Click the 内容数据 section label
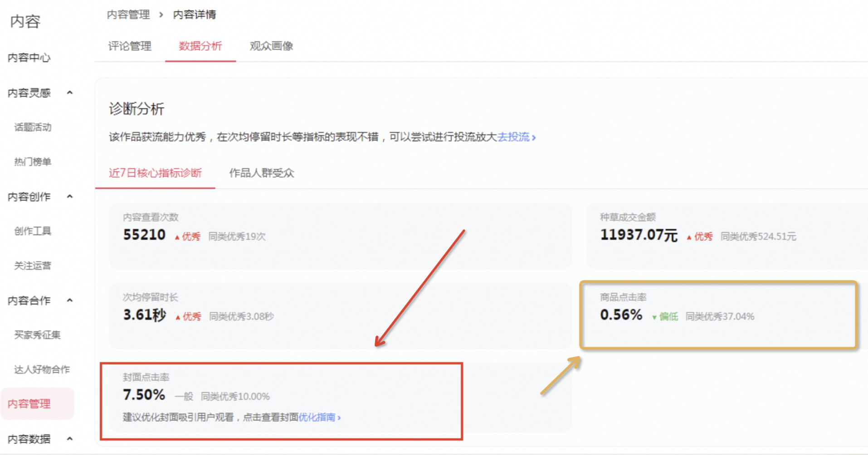This screenshot has height=455, width=868. pos(29,439)
